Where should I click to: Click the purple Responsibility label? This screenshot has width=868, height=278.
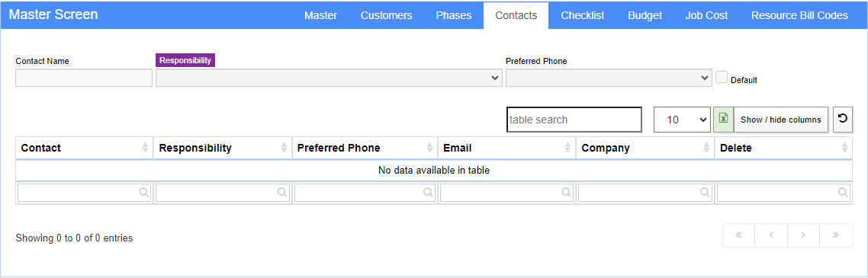coord(185,60)
